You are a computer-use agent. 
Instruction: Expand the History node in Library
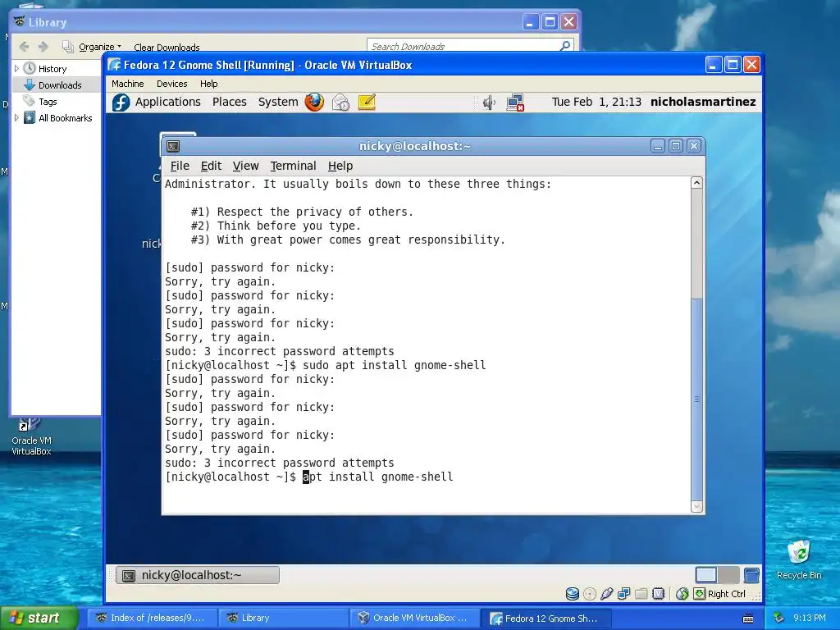pyautogui.click(x=16, y=69)
